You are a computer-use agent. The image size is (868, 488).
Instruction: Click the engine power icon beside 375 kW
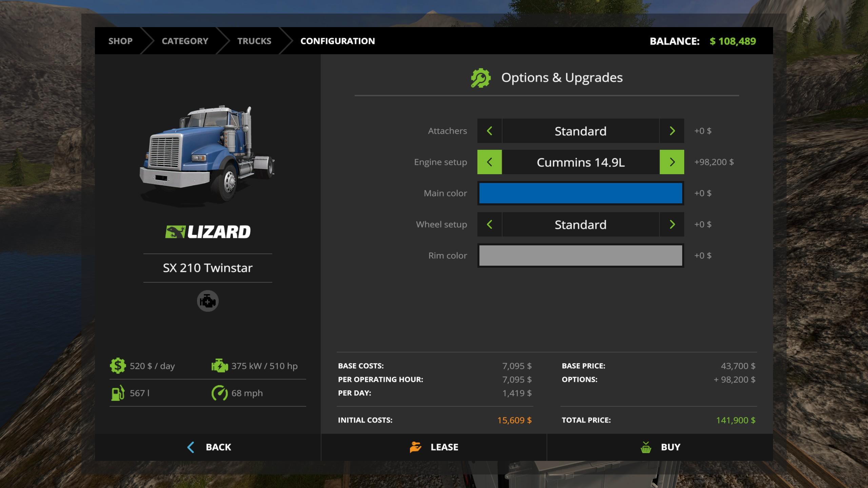(x=219, y=366)
